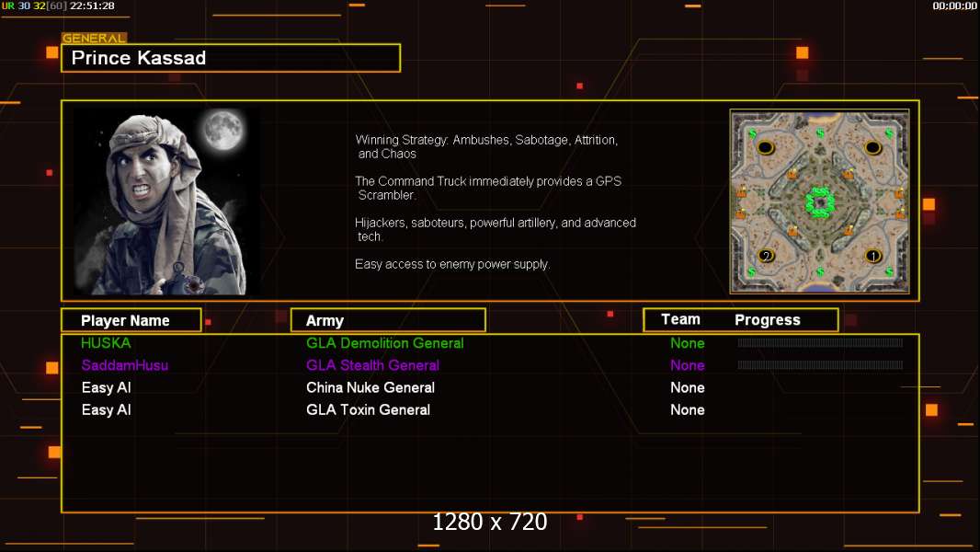Click the Team column header

click(680, 319)
